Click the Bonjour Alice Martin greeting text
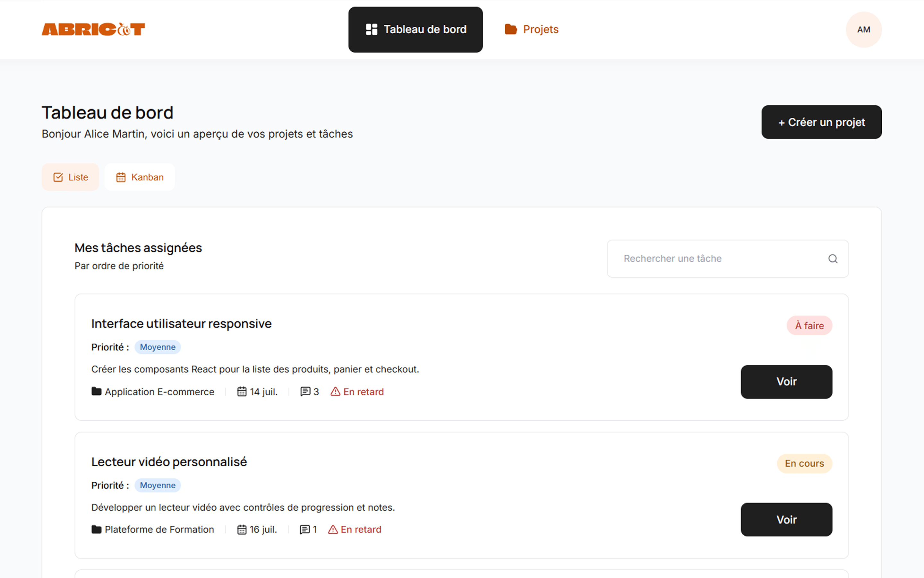 197,134
